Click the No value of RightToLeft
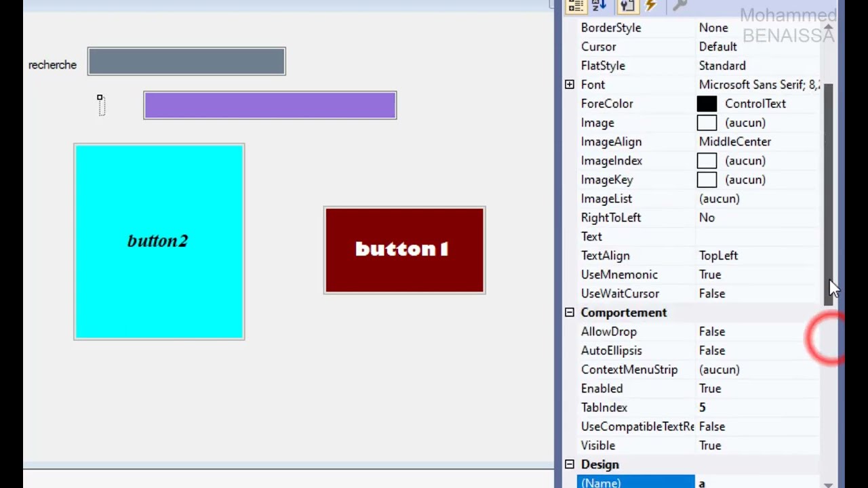Screen dimensions: 868x488 (707, 218)
